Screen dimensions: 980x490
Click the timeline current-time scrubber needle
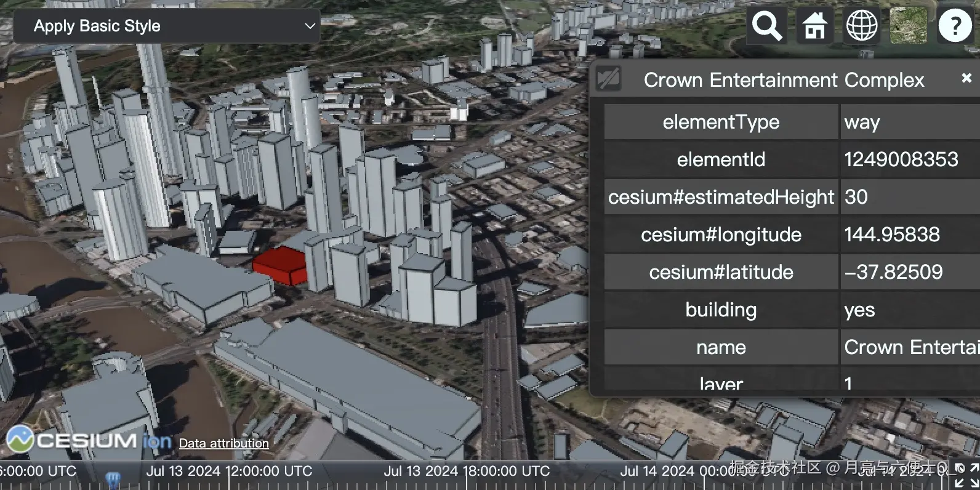point(113,480)
